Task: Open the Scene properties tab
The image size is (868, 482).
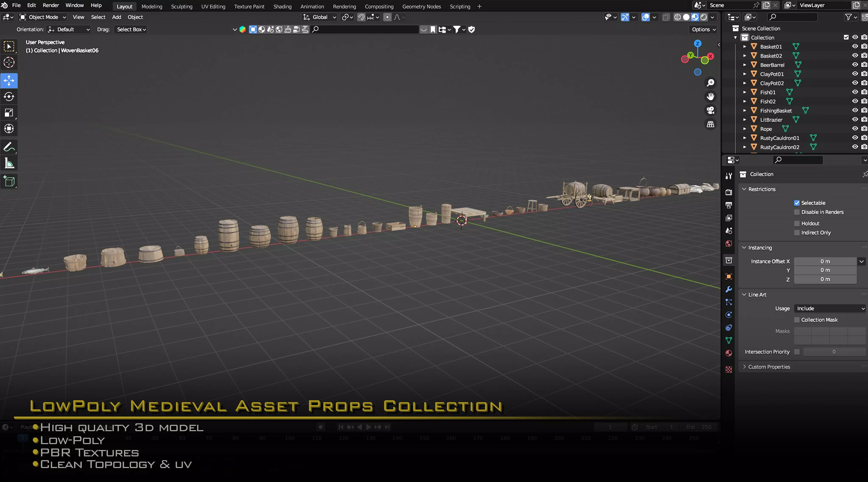Action: 729,231
